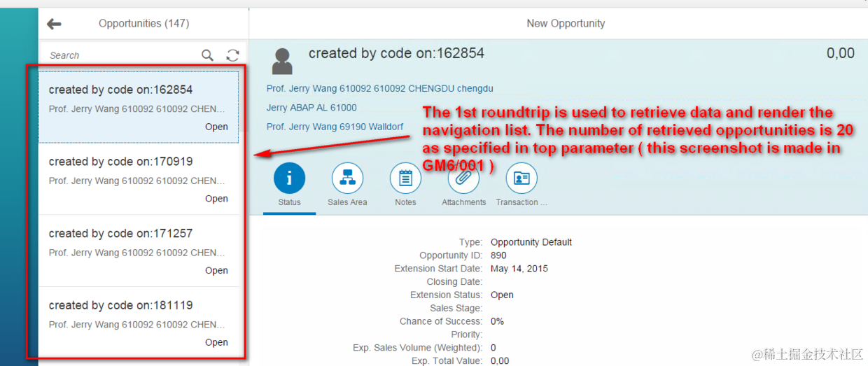Screen dimensions: 868x366
Task: Click Type value Opportunity Default
Action: [x=531, y=242]
